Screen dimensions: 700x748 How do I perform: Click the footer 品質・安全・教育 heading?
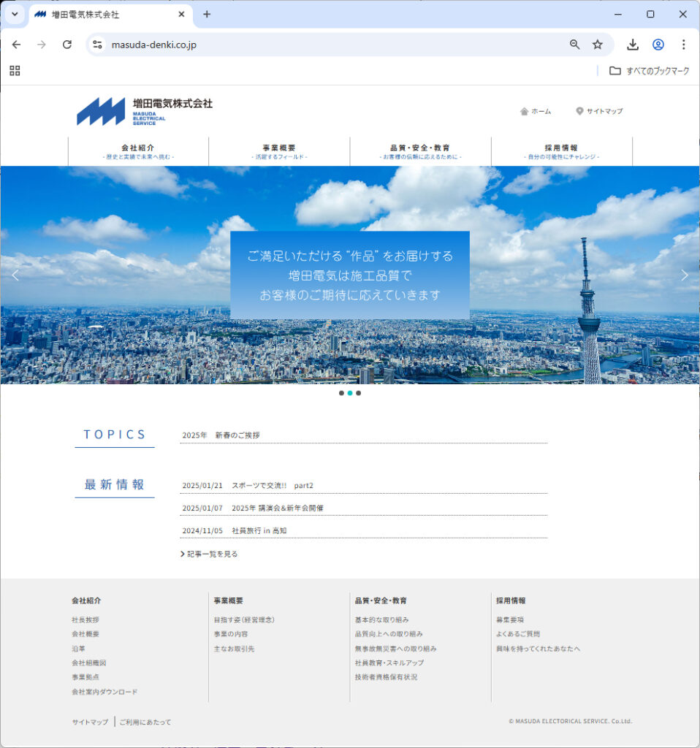[x=380, y=600]
